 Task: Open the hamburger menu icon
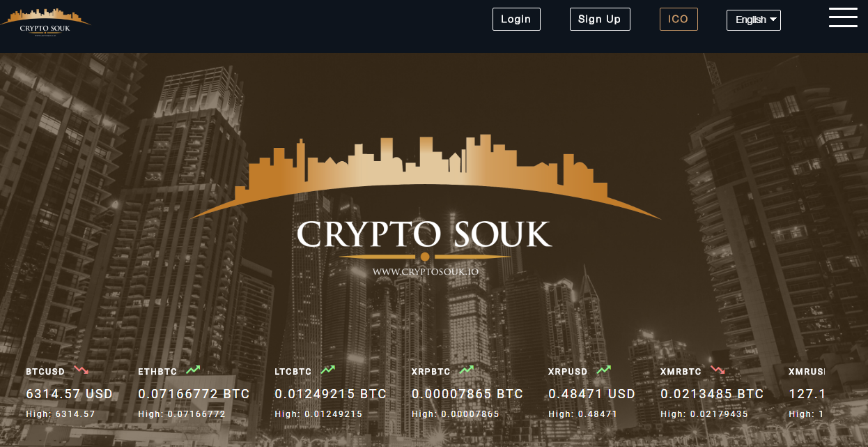(843, 17)
